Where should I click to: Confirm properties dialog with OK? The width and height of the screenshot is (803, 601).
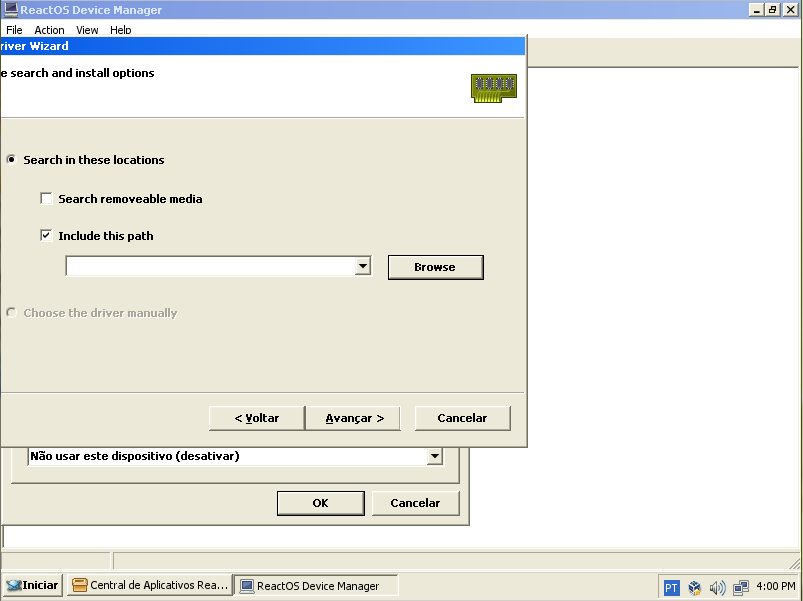[321, 503]
